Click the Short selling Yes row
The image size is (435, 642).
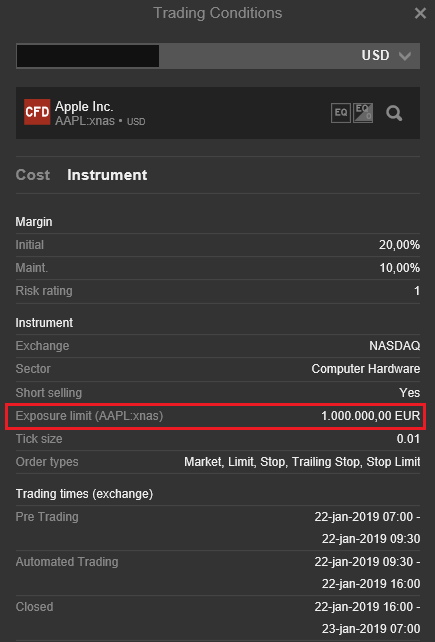pos(218,393)
